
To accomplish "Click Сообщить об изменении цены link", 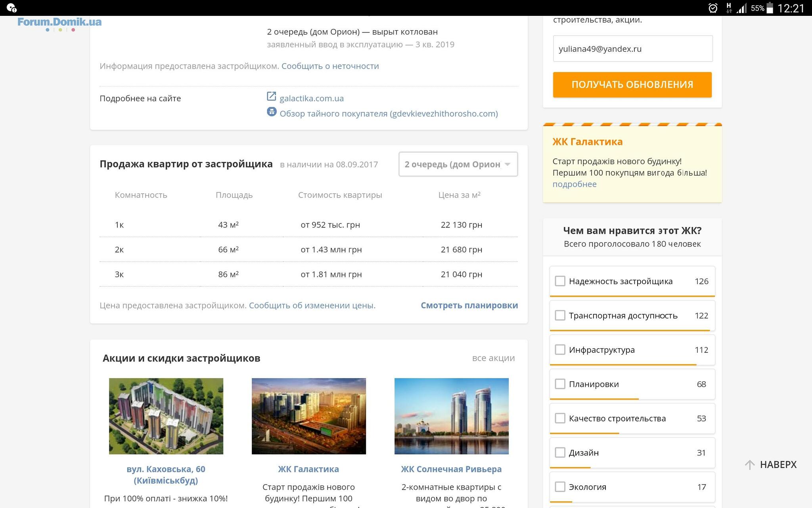I will pyautogui.click(x=312, y=305).
